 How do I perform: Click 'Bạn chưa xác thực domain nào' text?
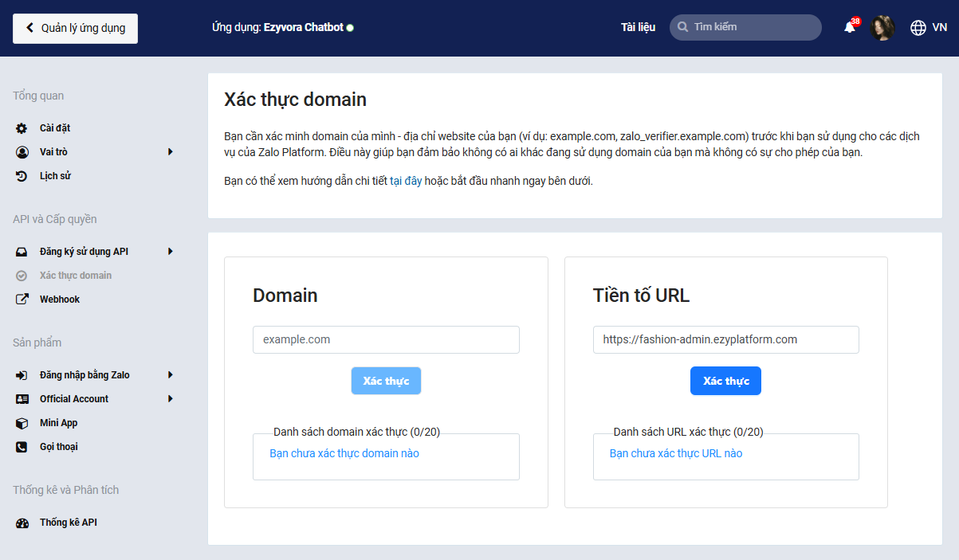coord(344,453)
